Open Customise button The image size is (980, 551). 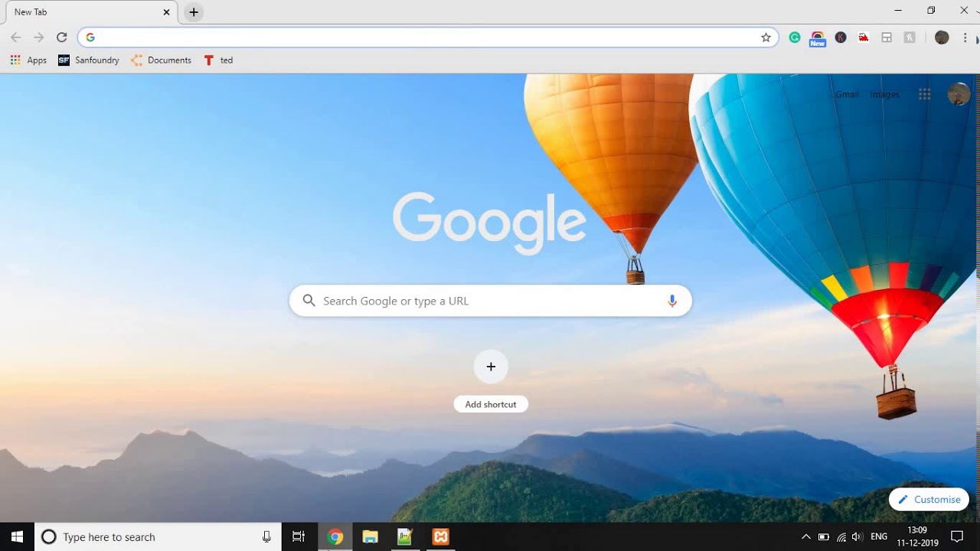coord(929,500)
